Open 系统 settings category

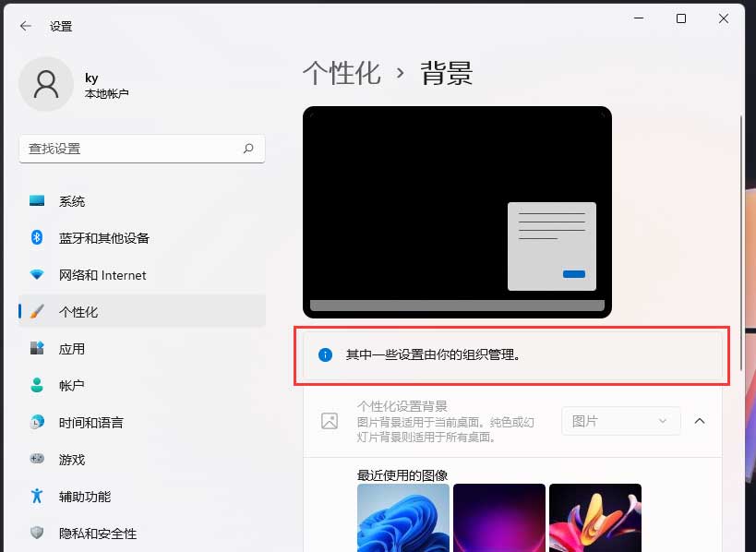(x=72, y=201)
